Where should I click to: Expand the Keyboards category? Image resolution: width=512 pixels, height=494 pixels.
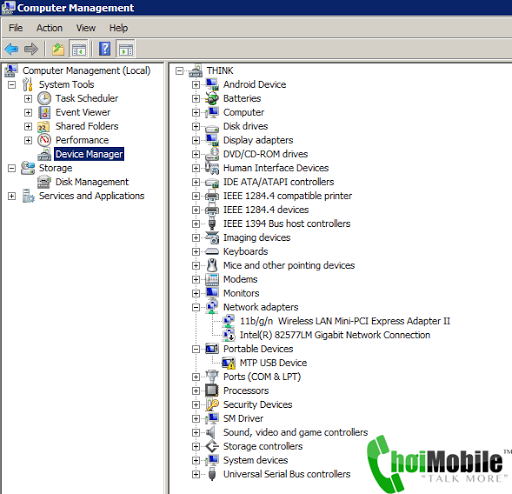click(196, 252)
